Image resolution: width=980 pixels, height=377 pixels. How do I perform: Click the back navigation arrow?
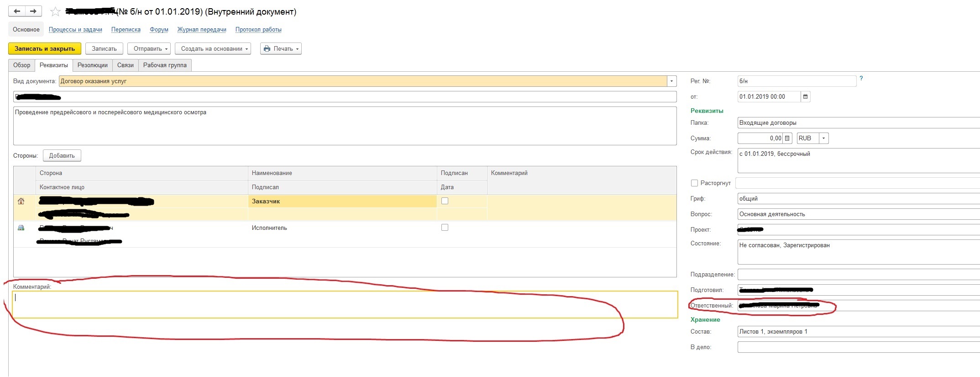pos(17,11)
